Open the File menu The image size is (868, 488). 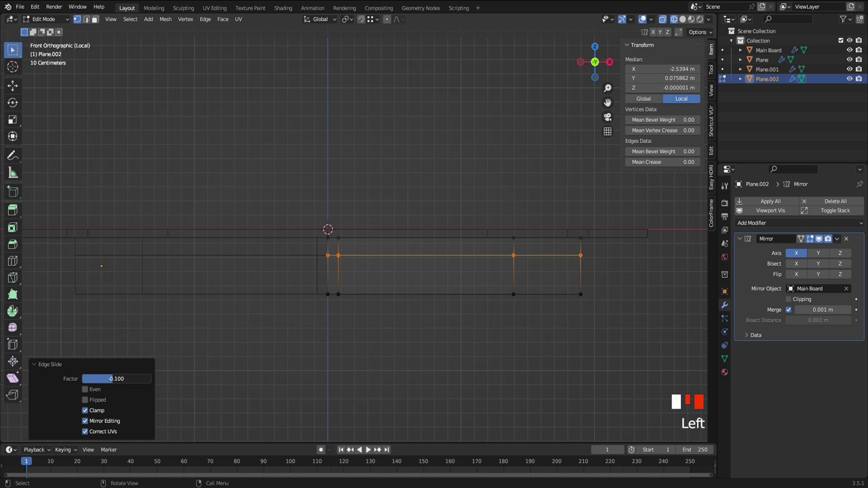coord(20,7)
